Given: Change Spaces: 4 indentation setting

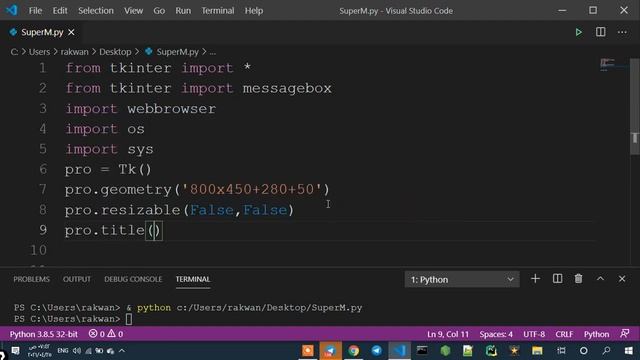Looking at the screenshot, I should (496, 334).
